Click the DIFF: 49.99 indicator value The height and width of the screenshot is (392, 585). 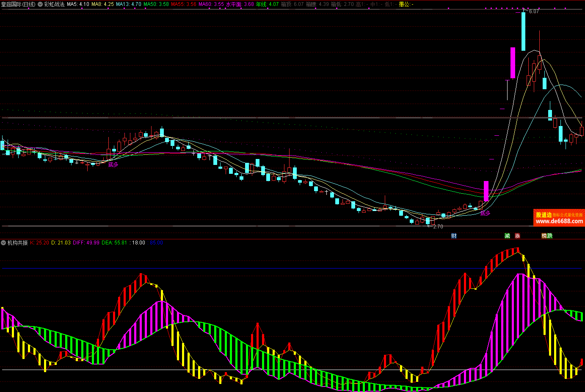[x=86, y=243]
